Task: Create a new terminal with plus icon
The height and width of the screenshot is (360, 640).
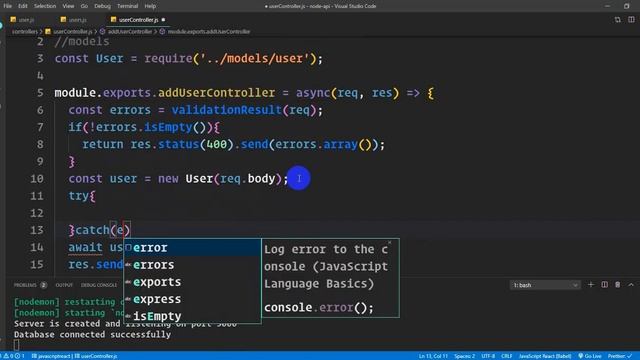Action: click(591, 284)
